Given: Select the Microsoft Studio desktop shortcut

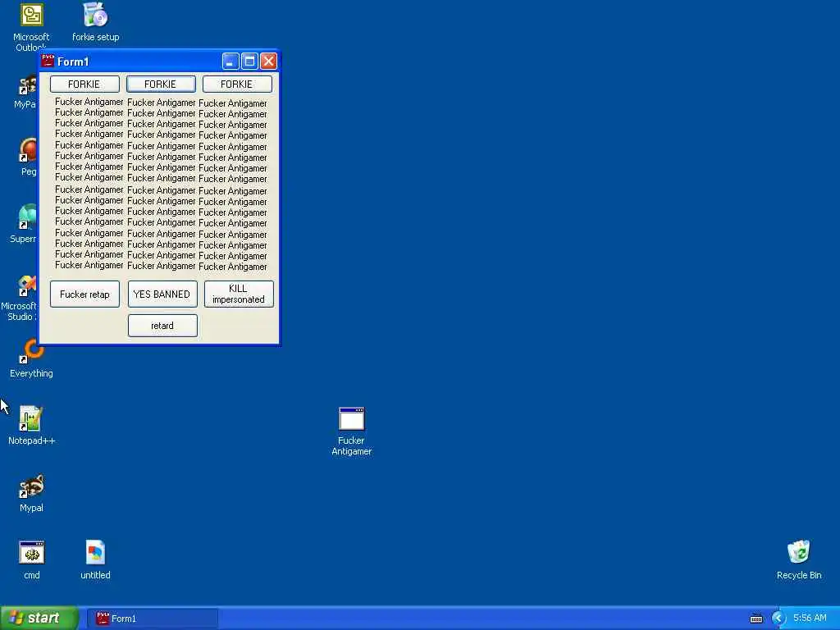Looking at the screenshot, I should [x=21, y=298].
